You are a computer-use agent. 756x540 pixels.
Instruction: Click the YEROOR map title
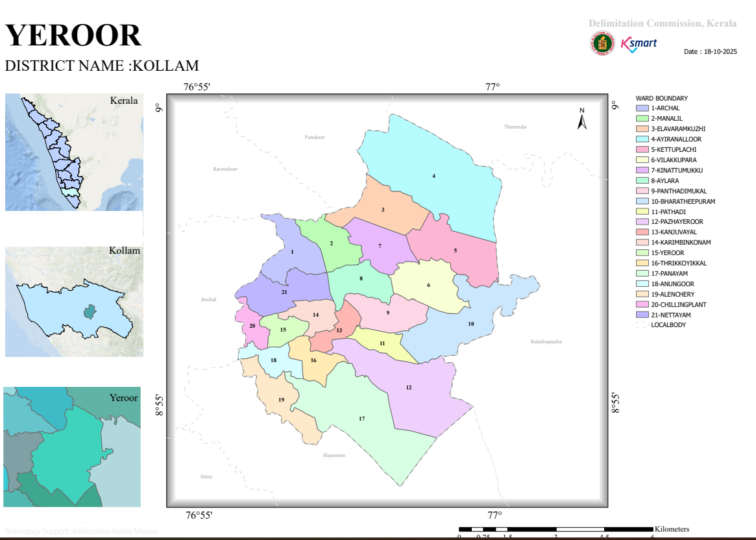(x=73, y=35)
